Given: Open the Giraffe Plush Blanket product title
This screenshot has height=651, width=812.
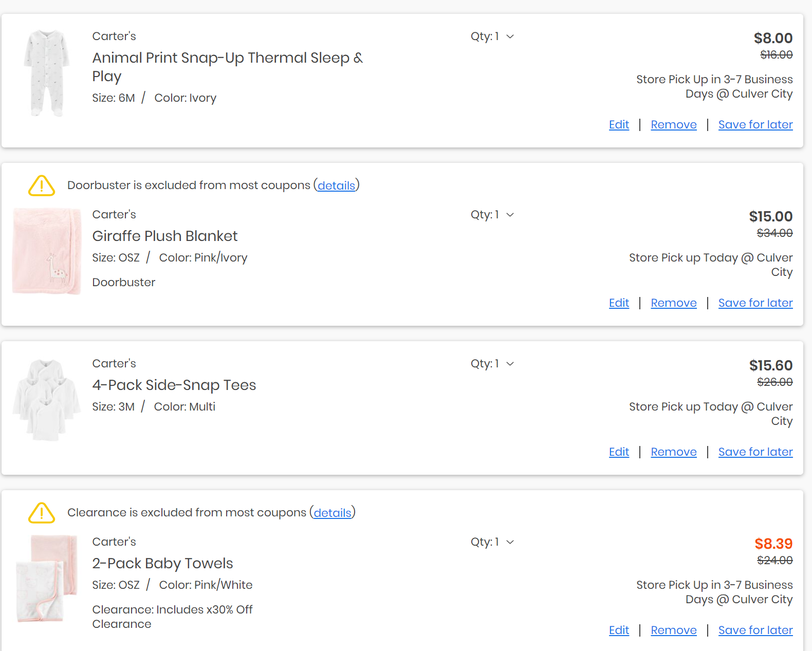Looking at the screenshot, I should point(164,236).
